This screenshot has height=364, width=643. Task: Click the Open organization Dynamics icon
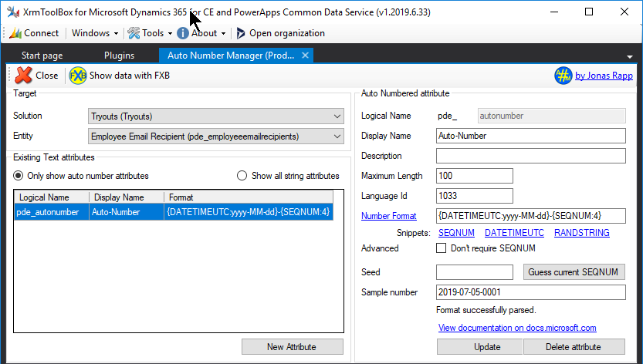[241, 33]
